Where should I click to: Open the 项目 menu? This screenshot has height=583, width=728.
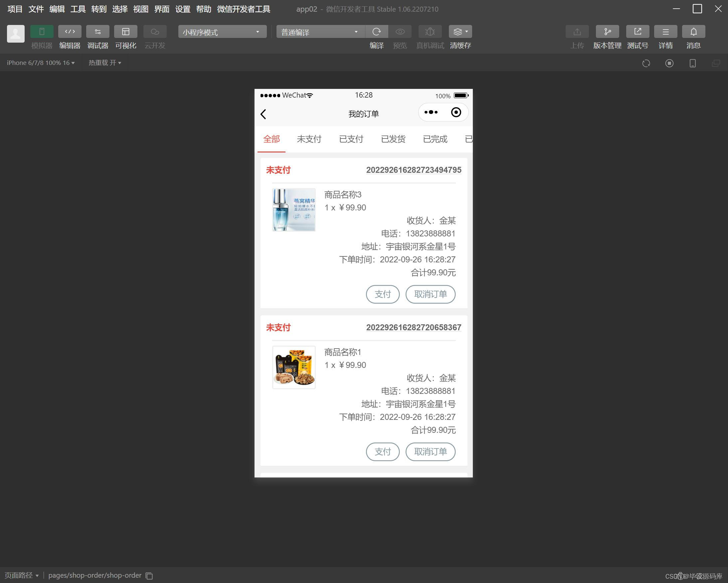pyautogui.click(x=15, y=9)
